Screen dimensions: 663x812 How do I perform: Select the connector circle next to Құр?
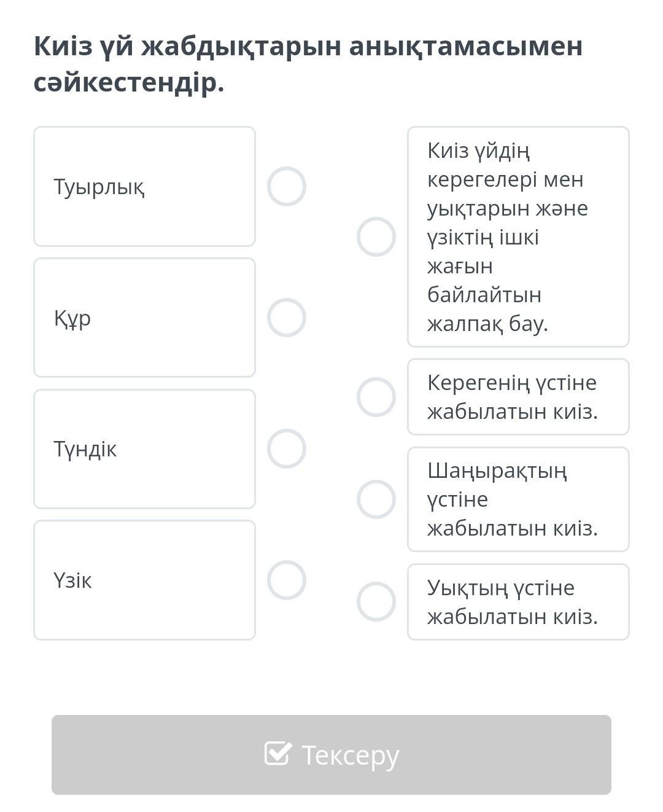287,318
